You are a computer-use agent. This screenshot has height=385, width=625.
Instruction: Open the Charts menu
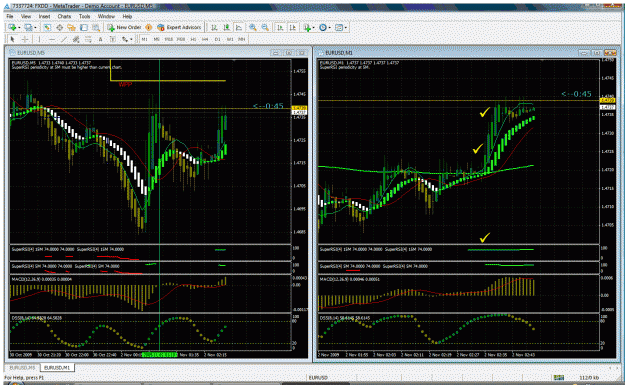tap(64, 16)
